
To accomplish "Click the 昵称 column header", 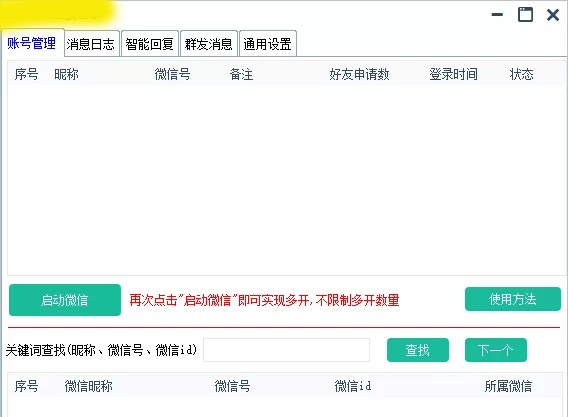I will 66,74.
